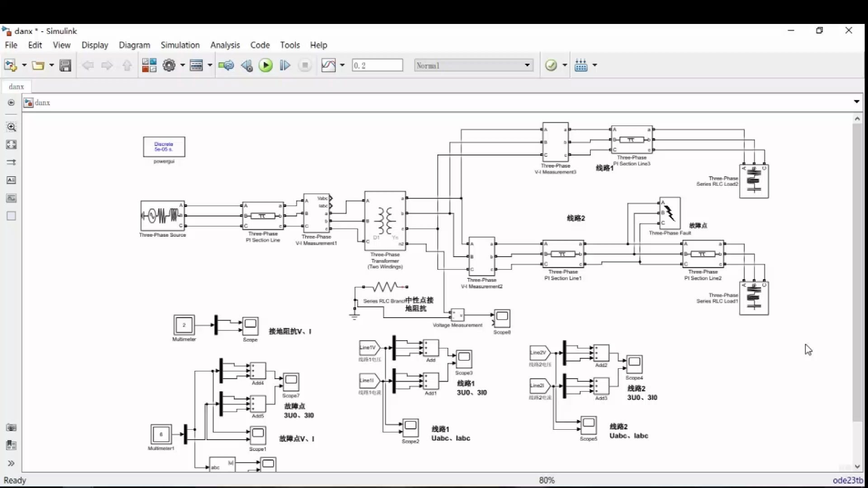Click the New Model toolbar icon

[x=10, y=66]
